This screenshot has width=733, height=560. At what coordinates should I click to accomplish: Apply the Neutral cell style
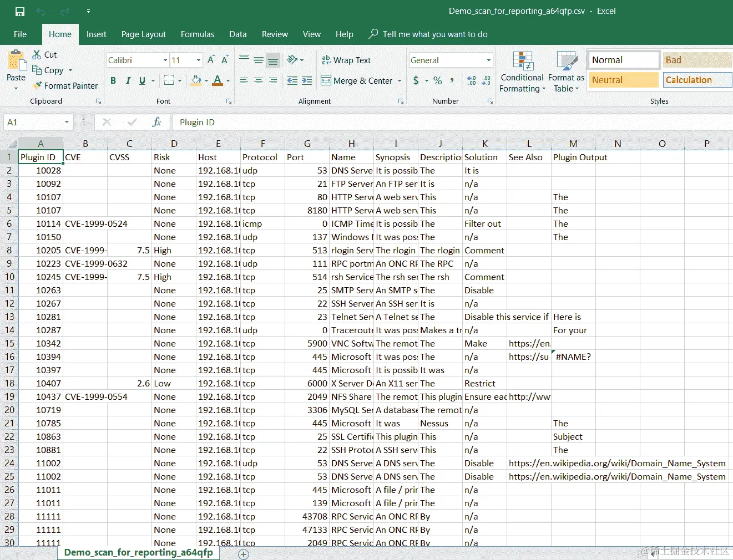pyautogui.click(x=623, y=80)
